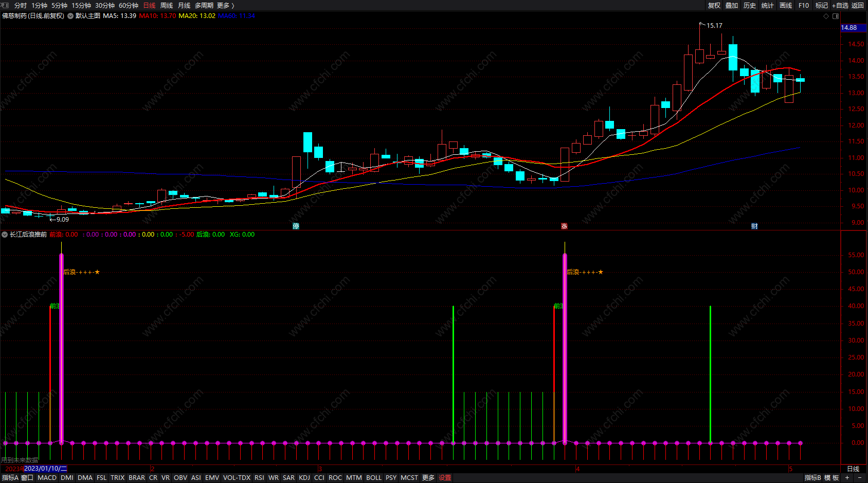The image size is (868, 483).
Task: Collapse the side panel with top-left arrow icon
Action: [x=5, y=5]
